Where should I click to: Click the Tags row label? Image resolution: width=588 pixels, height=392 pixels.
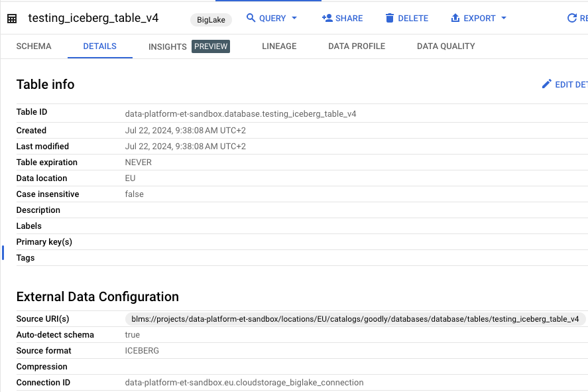[25, 258]
